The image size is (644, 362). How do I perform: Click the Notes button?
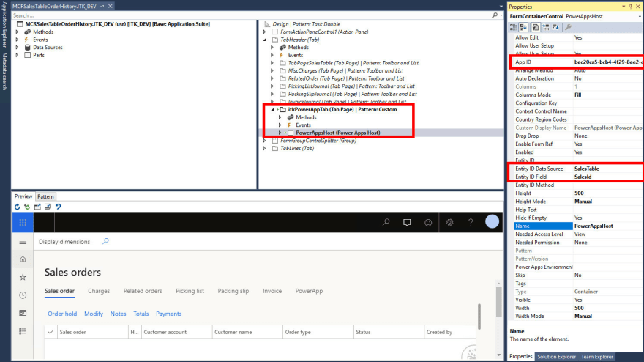(x=118, y=314)
